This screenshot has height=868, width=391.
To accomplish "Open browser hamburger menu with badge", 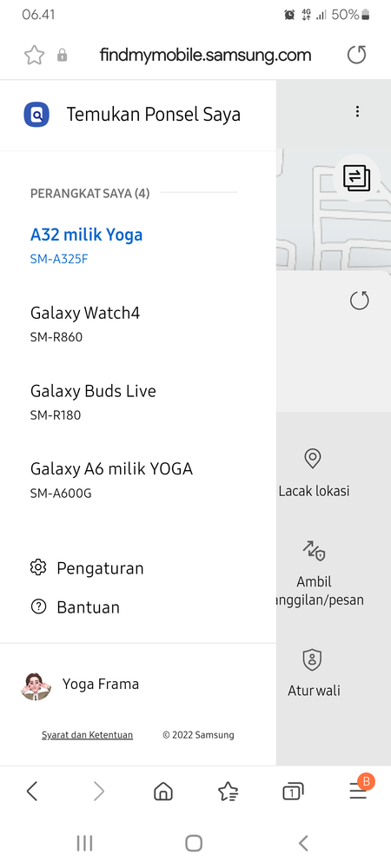I will pos(358,792).
